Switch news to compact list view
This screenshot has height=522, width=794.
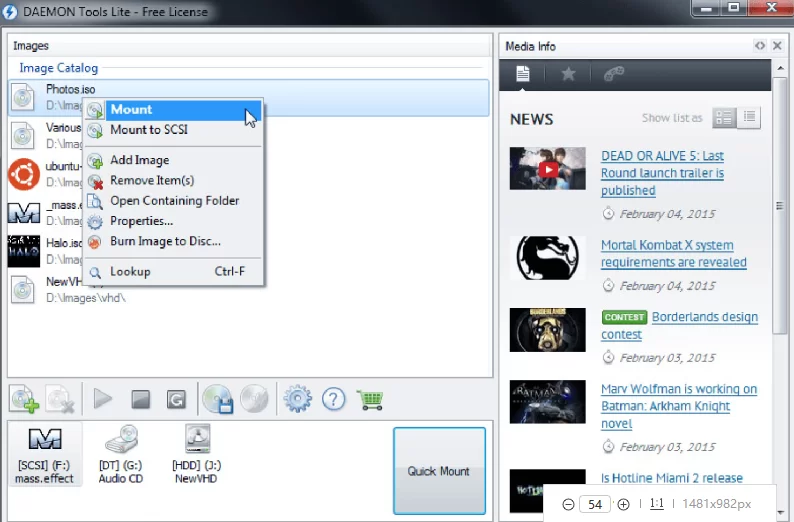click(749, 117)
